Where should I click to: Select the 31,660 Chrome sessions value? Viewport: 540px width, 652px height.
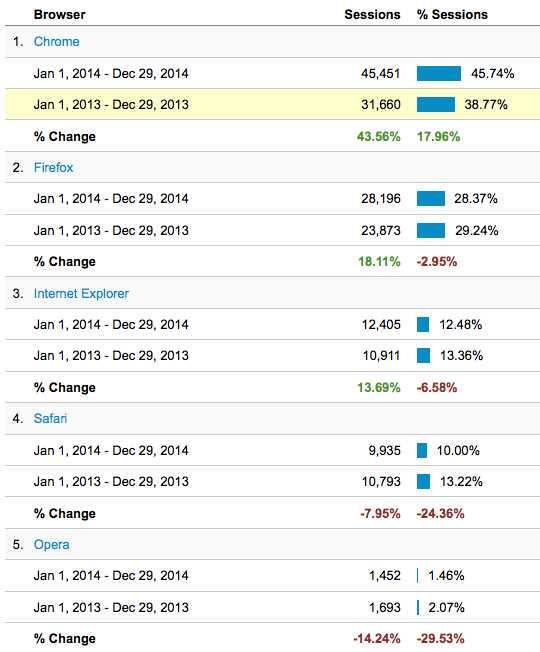(x=381, y=104)
